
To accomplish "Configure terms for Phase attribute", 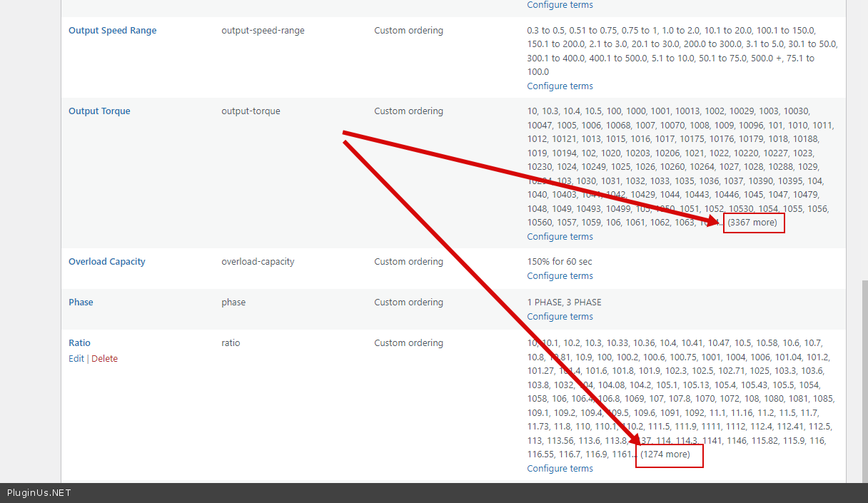I will click(560, 317).
